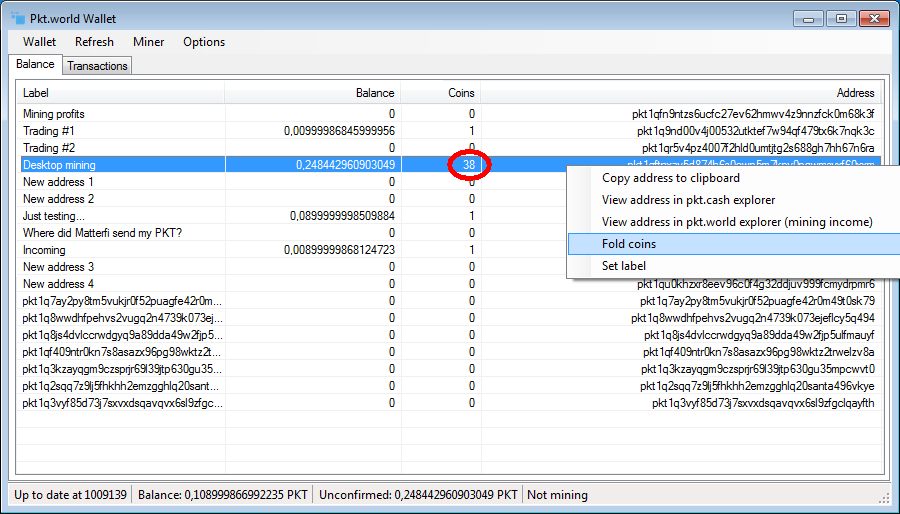Open the Refresh menu
The height and width of the screenshot is (514, 900).
tap(94, 42)
